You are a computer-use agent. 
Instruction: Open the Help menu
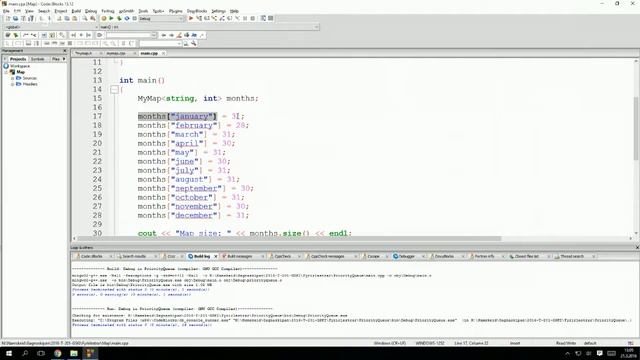(x=234, y=11)
